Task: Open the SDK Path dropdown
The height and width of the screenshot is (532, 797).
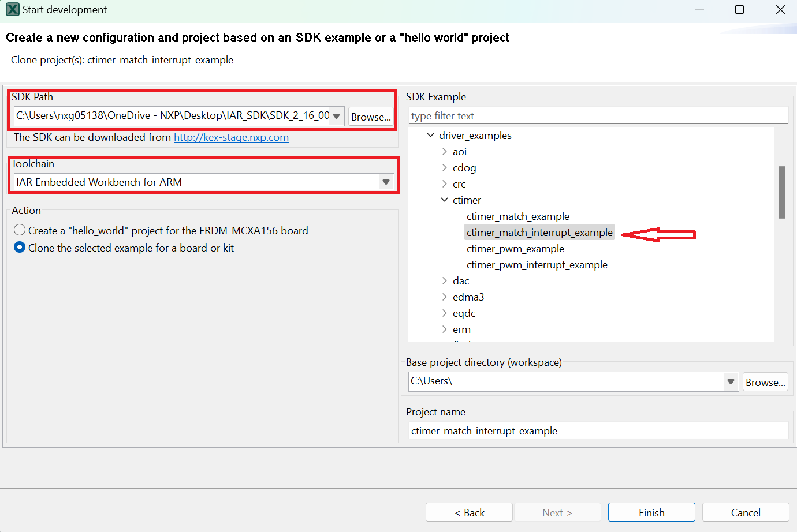Action: (336, 115)
